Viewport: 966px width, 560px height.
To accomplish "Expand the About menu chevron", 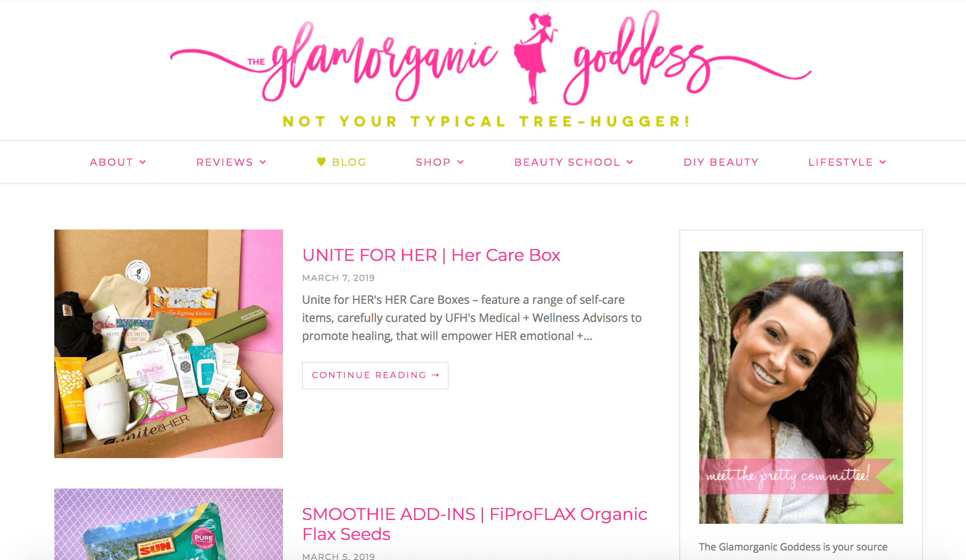I will coord(142,162).
